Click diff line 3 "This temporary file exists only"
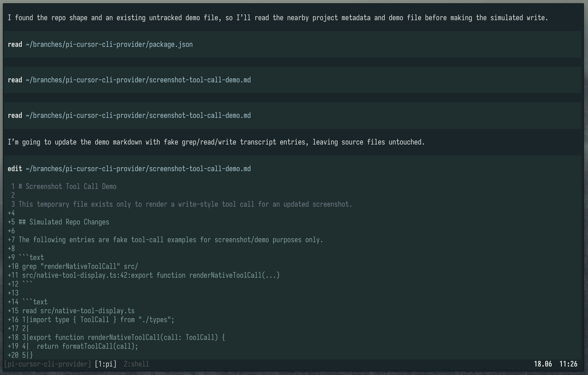Viewport: 588px width, 375px height. pyautogui.click(x=181, y=204)
